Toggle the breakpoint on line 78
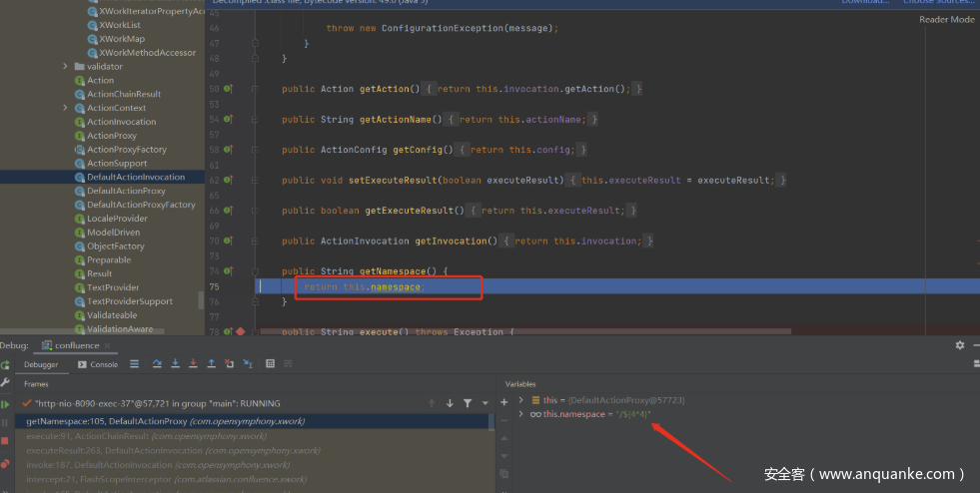This screenshot has height=493, width=980. coord(240,331)
